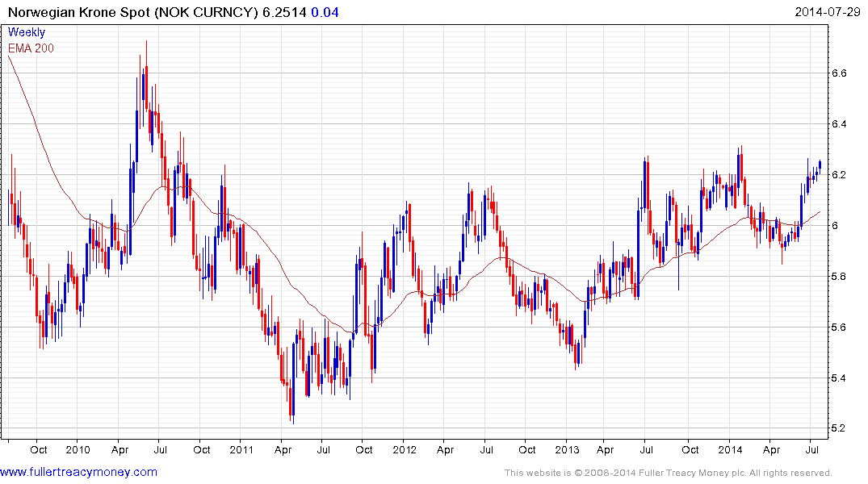Click the 6.6 price axis label
Image resolution: width=868 pixels, height=484 pixels.
coord(839,73)
